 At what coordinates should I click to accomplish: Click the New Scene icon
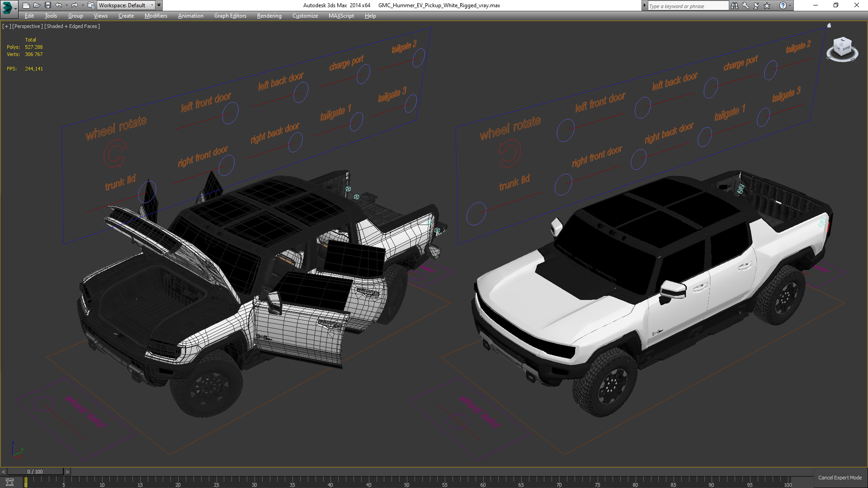coord(26,5)
